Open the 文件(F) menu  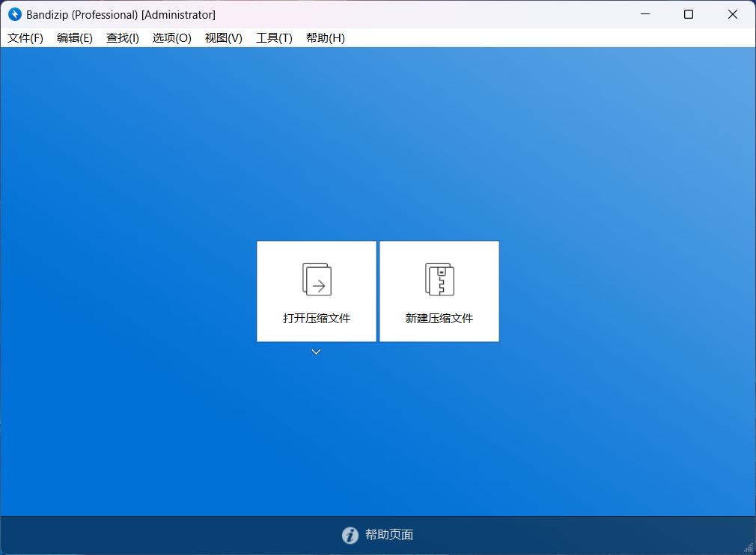point(25,37)
